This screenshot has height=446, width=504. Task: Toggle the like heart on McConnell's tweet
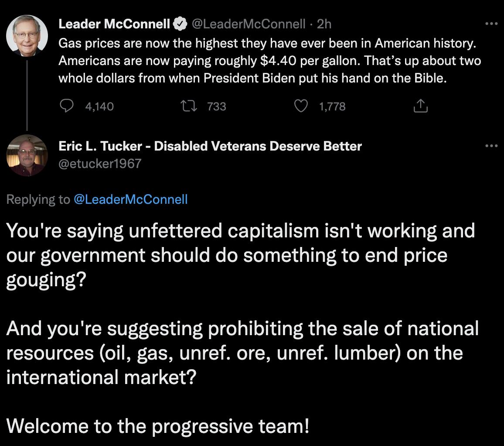(x=301, y=106)
